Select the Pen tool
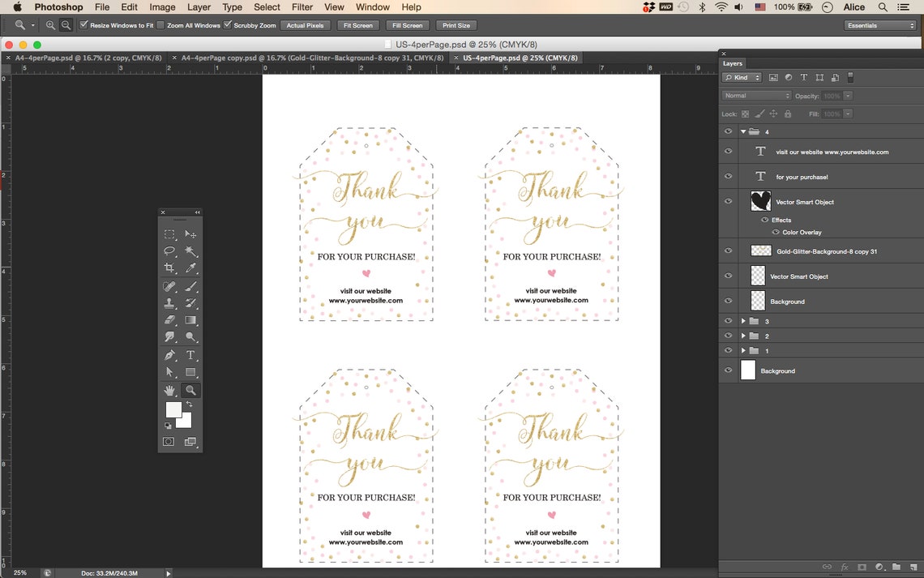Viewport: 924px width, 578px height. coord(168,355)
